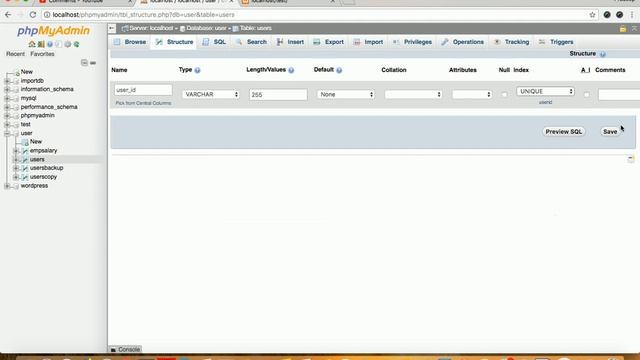The image size is (640, 360).
Task: Collapse the user database node
Action: 7,133
